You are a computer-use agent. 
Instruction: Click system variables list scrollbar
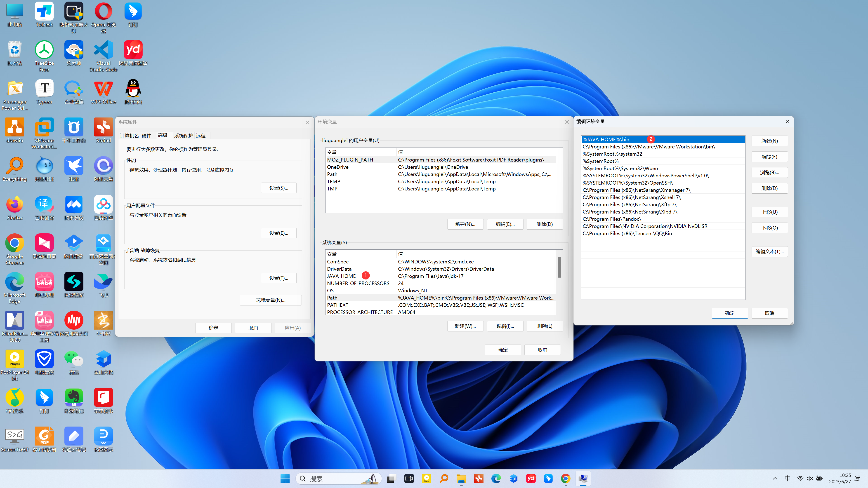559,267
